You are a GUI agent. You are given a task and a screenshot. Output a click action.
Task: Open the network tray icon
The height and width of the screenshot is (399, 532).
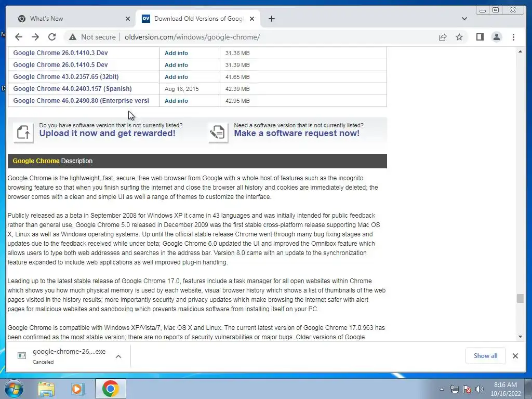(x=454, y=389)
